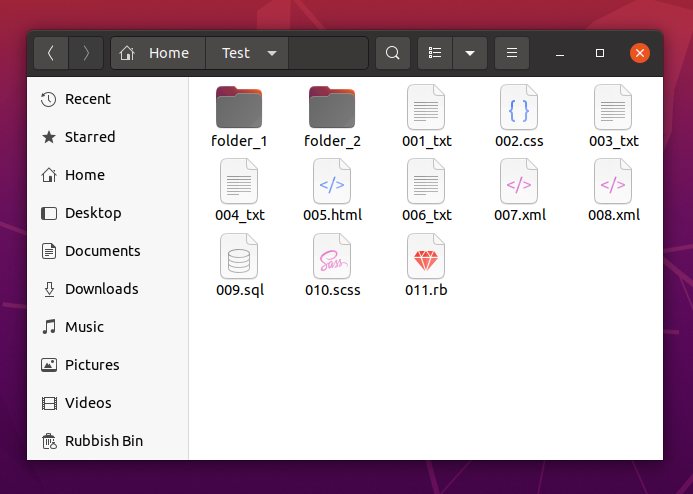
Task: Open Starred in the sidebar
Action: [108, 137]
